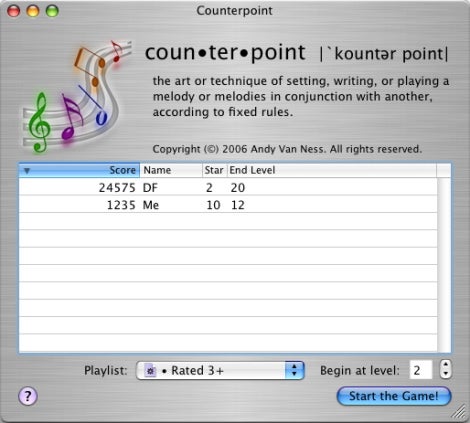Click the End Level value 20 in DF row
Viewport: 470px width, 423px height.
pos(238,188)
